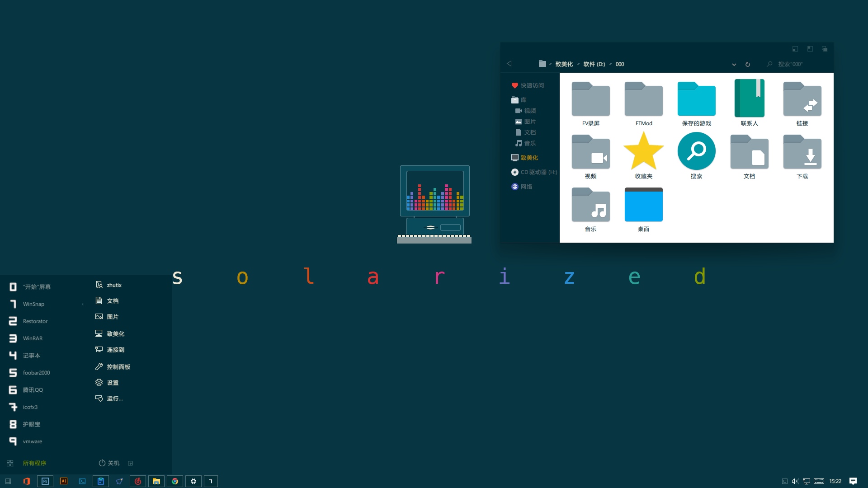Expand the WinSnap jump list arrow
The image size is (868, 488).
click(82, 304)
